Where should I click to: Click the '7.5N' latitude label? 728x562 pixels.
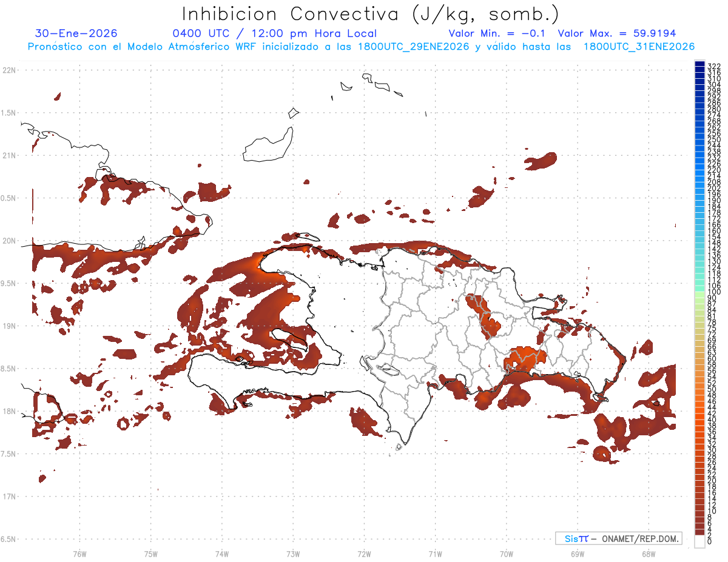point(9,454)
